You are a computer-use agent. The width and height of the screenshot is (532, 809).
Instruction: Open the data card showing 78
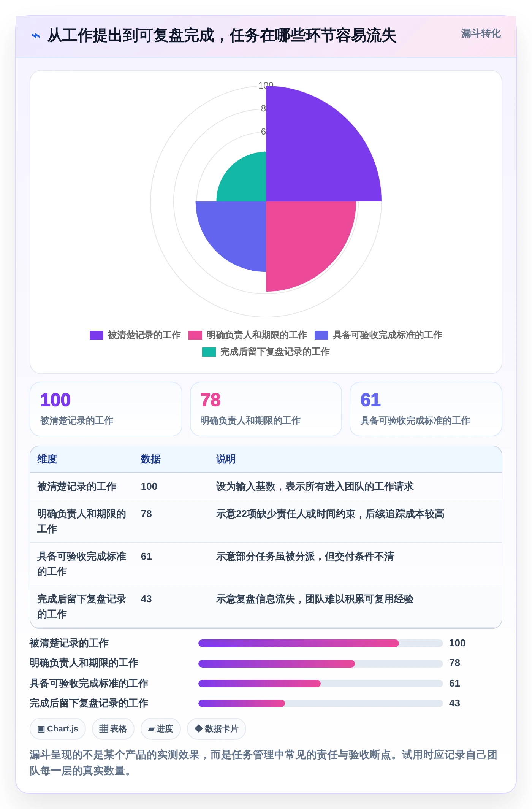[266, 409]
